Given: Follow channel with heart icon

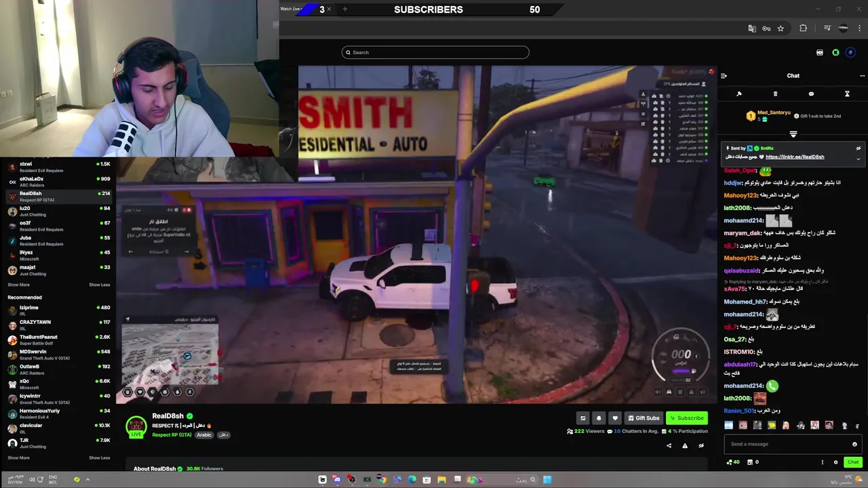Looking at the screenshot, I should click(614, 418).
